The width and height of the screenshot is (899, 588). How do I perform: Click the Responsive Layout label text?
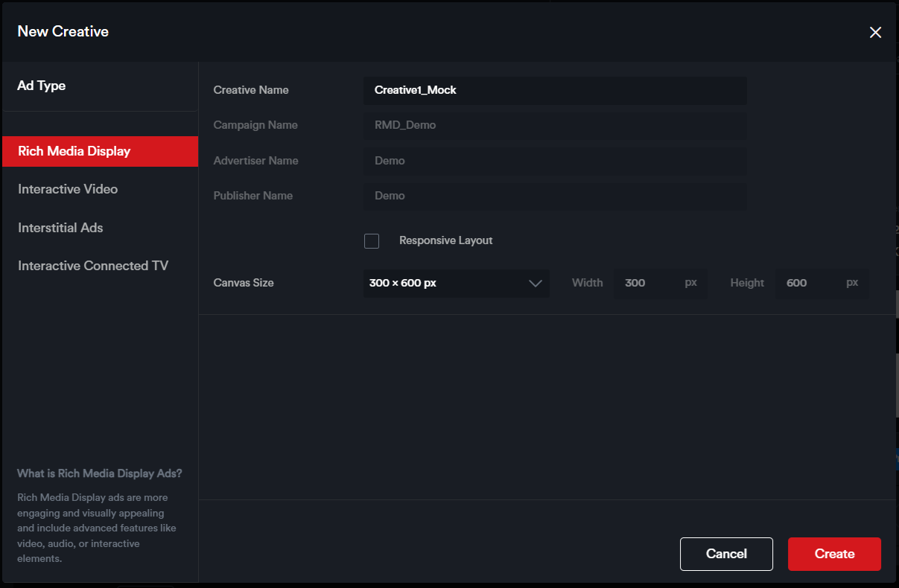445,240
